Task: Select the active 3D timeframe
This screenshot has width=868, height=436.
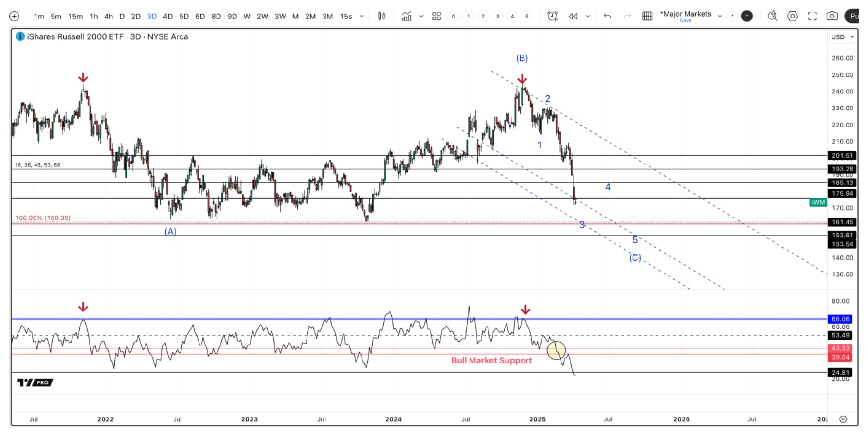Action: pyautogui.click(x=152, y=16)
